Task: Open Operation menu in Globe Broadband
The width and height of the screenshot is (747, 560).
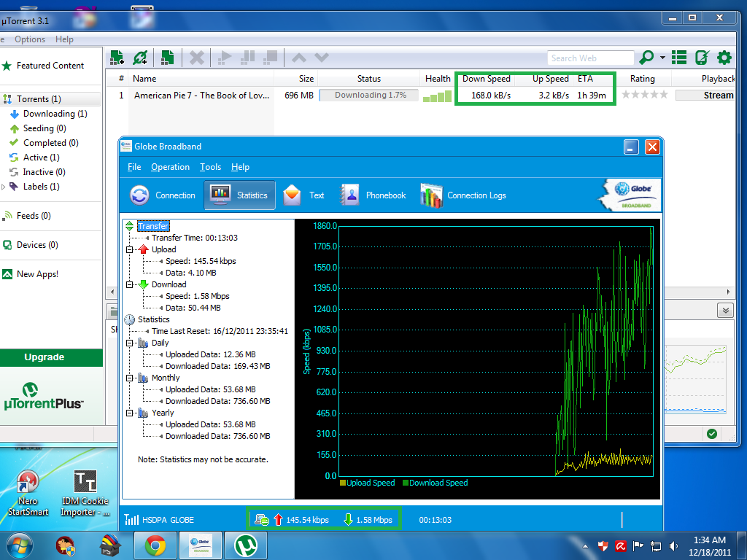Action: 170,167
